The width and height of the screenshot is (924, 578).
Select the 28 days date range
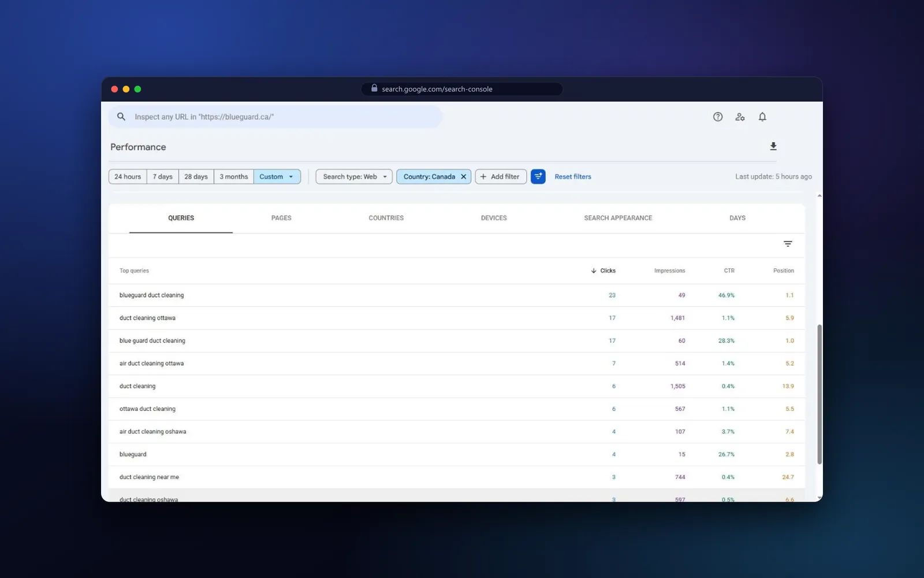click(x=196, y=177)
